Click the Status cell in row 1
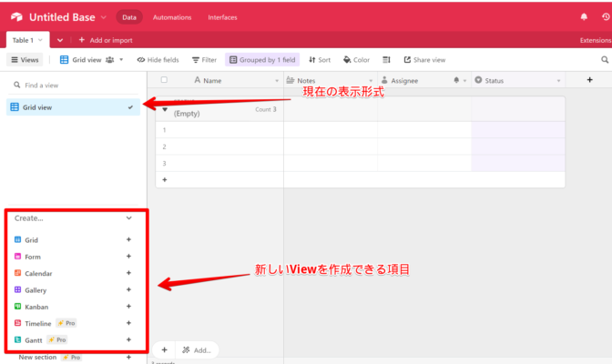Viewport: 612px width, 364px height. click(x=518, y=130)
